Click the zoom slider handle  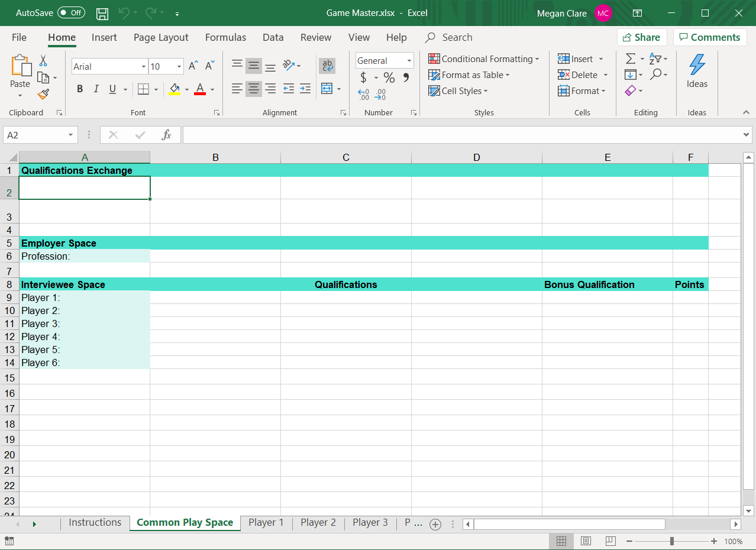coord(672,541)
